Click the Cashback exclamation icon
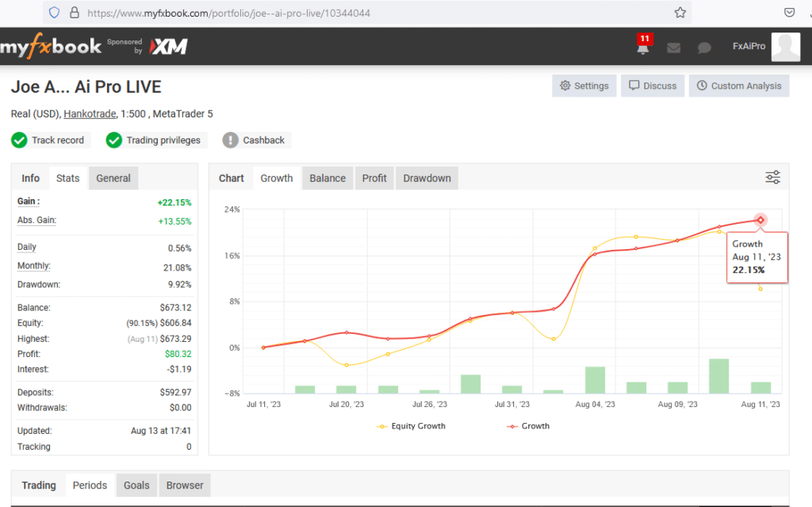 coord(231,140)
